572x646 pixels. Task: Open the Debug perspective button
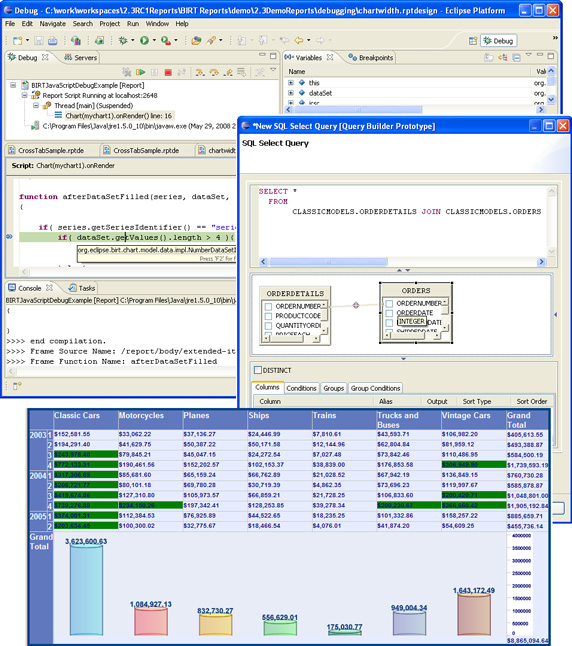point(498,41)
